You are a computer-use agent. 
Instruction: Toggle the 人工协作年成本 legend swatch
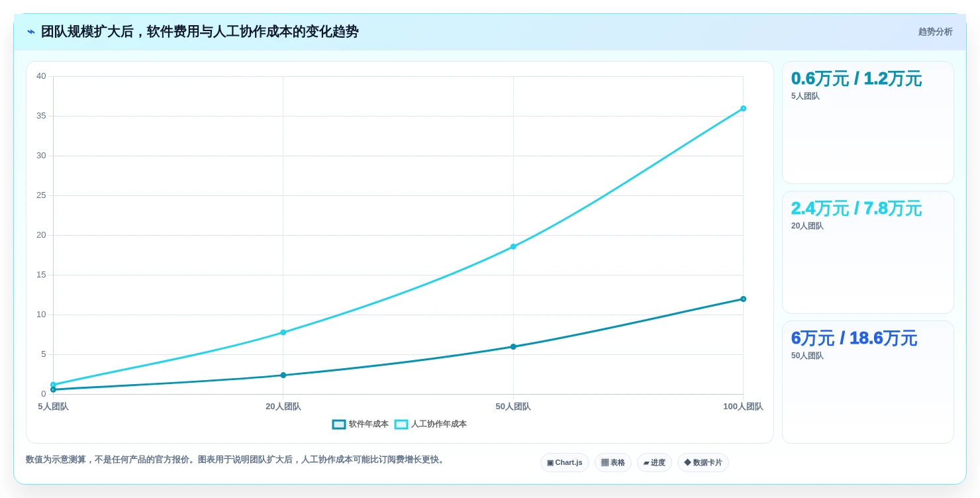tap(401, 424)
